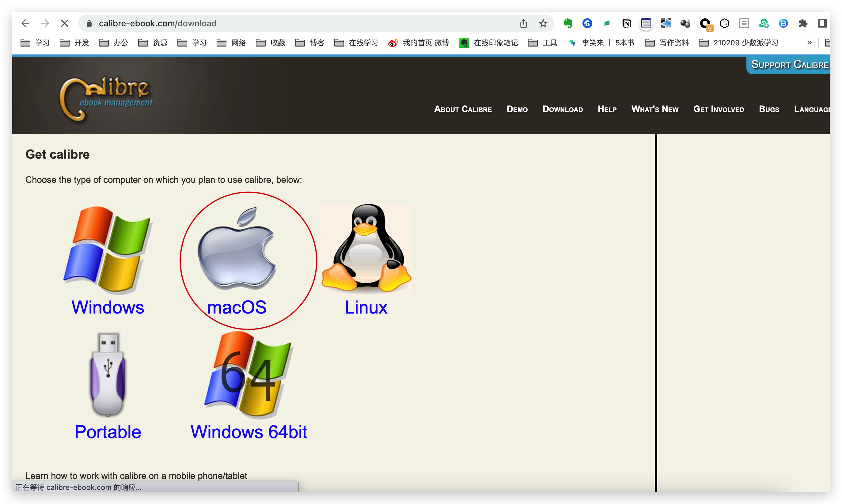Open the Evernote extension icon
Screen dimensions: 842x504
tap(567, 23)
